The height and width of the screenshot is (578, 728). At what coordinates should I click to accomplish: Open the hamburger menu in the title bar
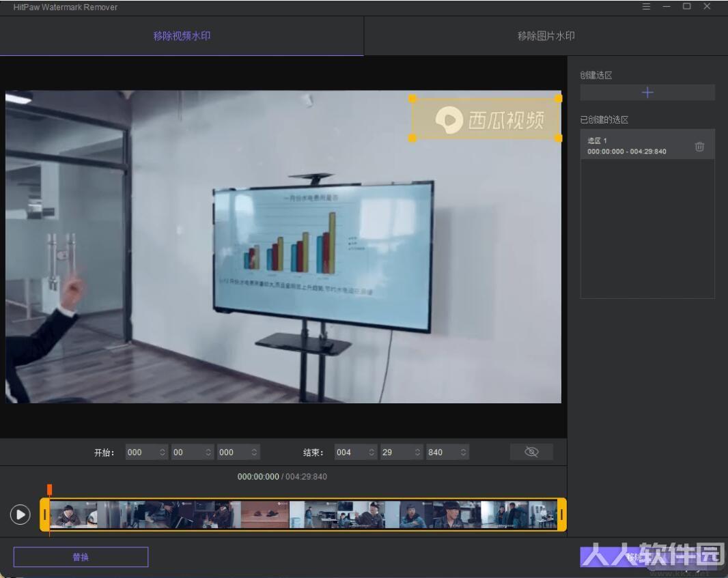pyautogui.click(x=646, y=7)
